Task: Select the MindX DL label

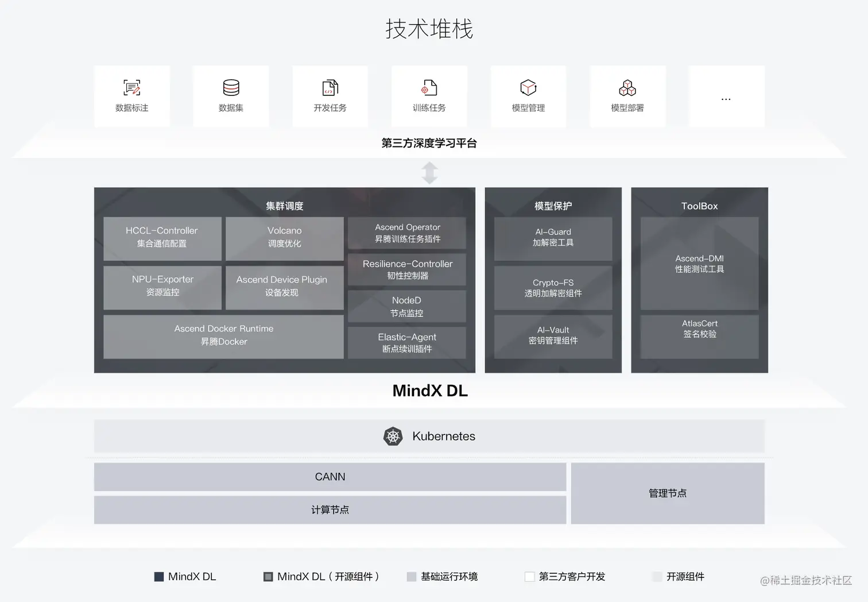Action: [429, 391]
